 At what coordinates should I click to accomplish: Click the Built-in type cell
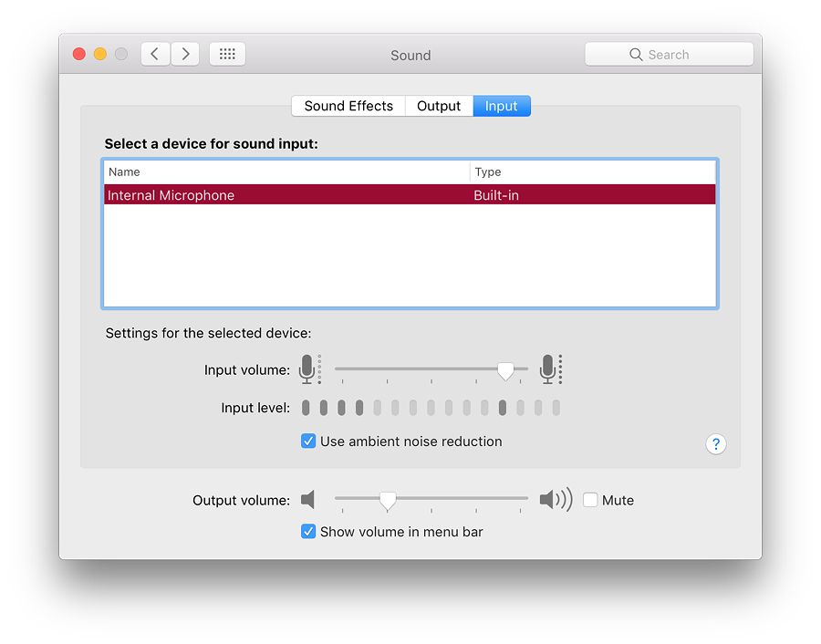[x=496, y=195]
